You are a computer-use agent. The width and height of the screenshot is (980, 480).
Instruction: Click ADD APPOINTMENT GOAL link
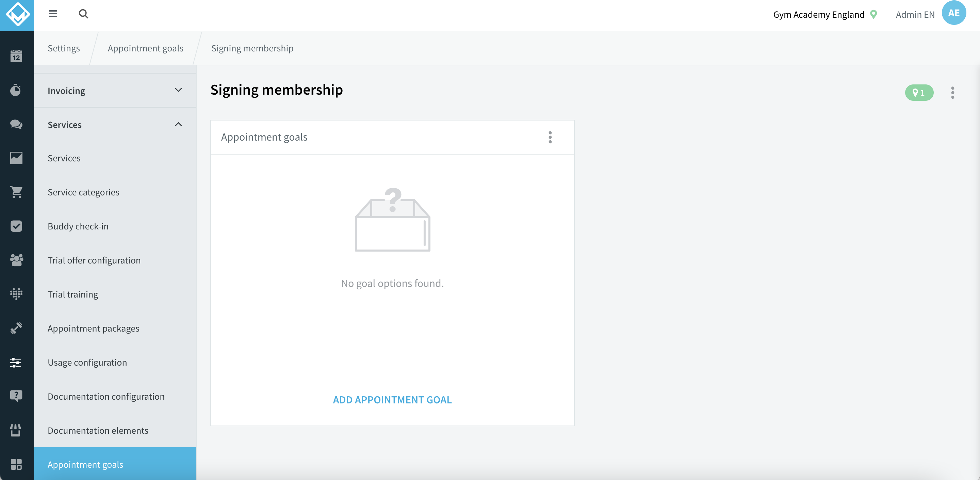392,400
